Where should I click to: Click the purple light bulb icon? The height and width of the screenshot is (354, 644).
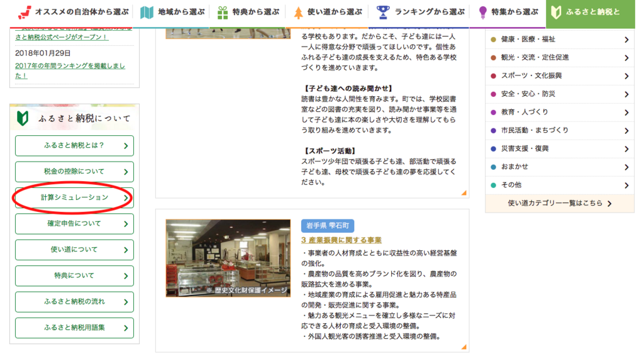(x=483, y=13)
